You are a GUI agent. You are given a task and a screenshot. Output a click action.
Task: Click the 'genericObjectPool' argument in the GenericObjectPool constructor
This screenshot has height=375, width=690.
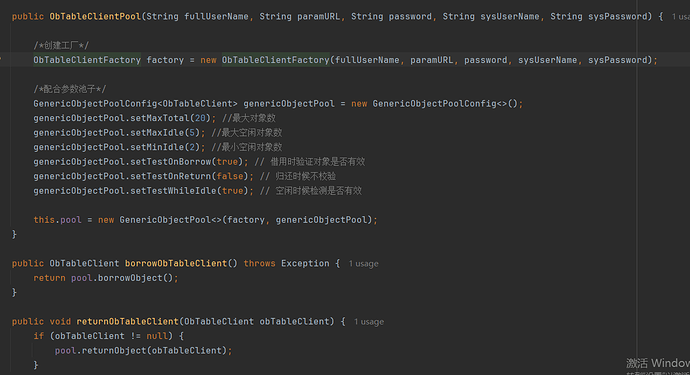pyautogui.click(x=321, y=220)
